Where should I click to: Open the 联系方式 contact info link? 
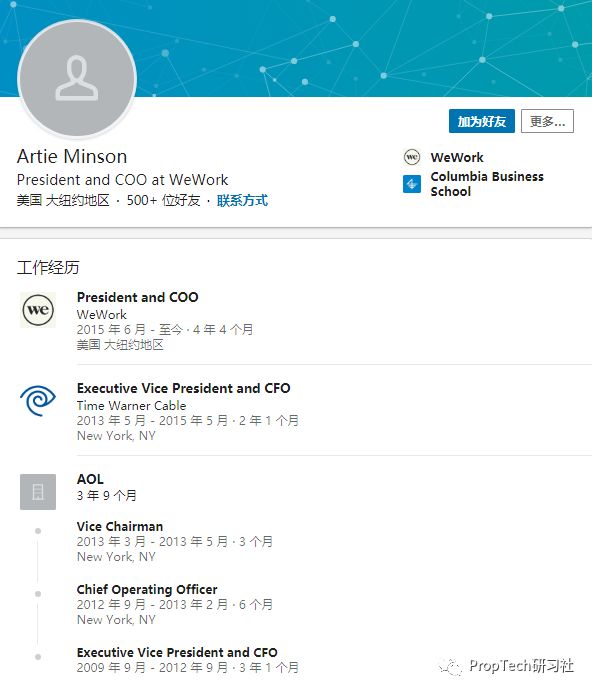[242, 200]
